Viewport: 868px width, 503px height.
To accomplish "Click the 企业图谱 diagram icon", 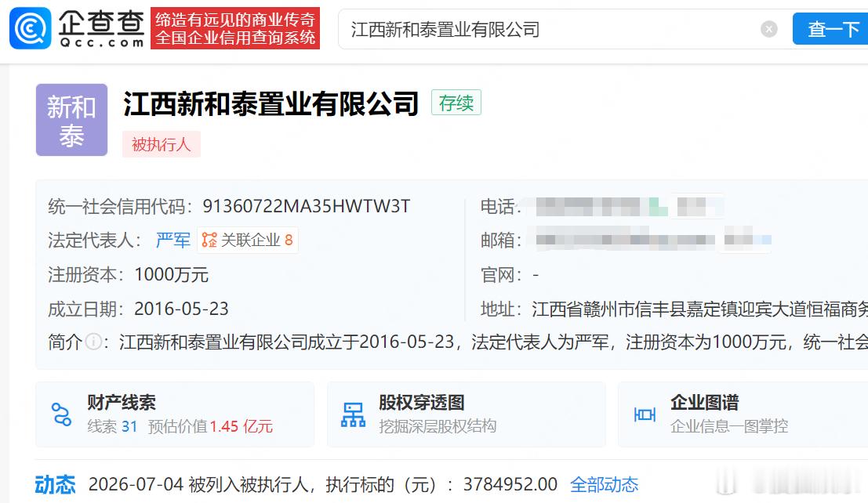I will click(x=645, y=414).
